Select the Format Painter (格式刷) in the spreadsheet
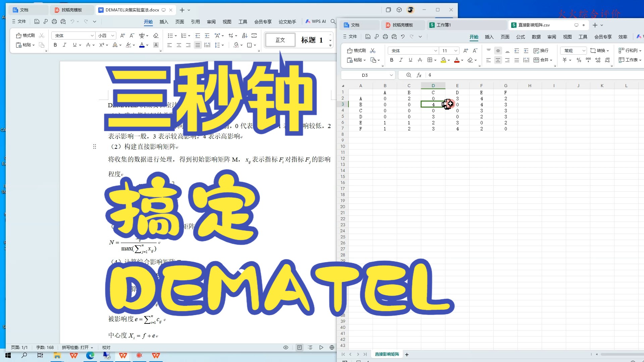Viewport: 644px width, 362px height. [357, 50]
